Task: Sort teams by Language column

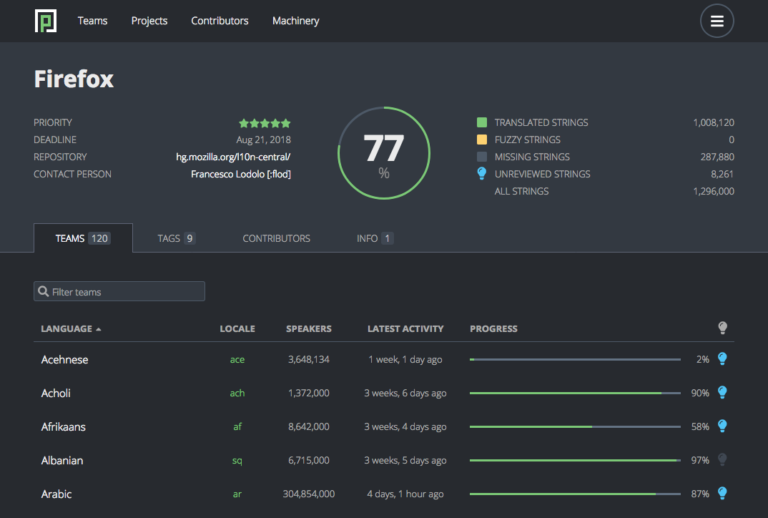Action: click(x=70, y=328)
